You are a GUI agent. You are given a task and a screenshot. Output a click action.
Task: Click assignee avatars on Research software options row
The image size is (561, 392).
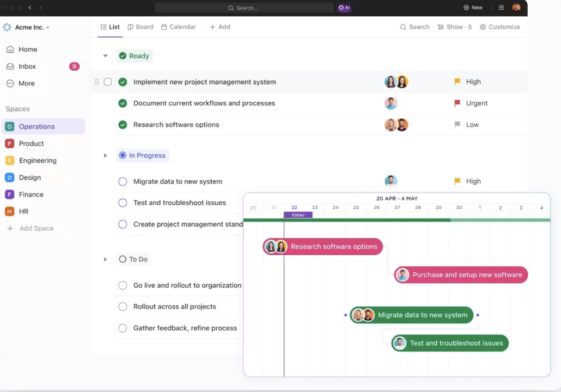(396, 125)
